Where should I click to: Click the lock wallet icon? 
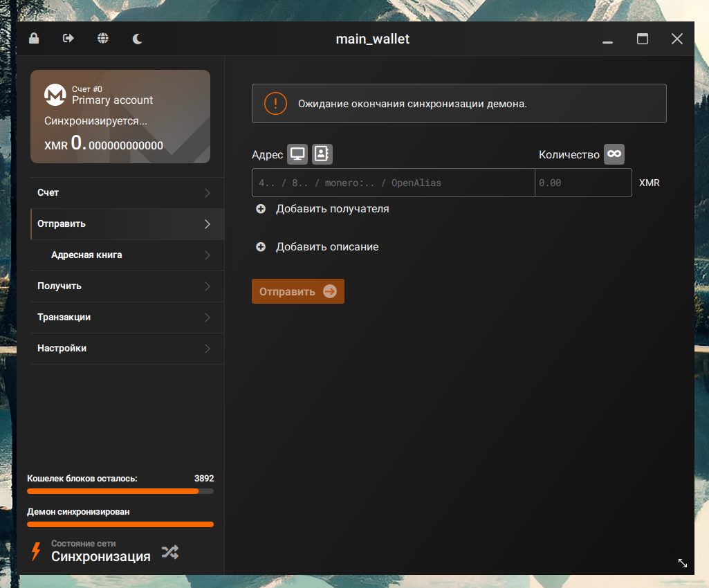click(x=33, y=39)
